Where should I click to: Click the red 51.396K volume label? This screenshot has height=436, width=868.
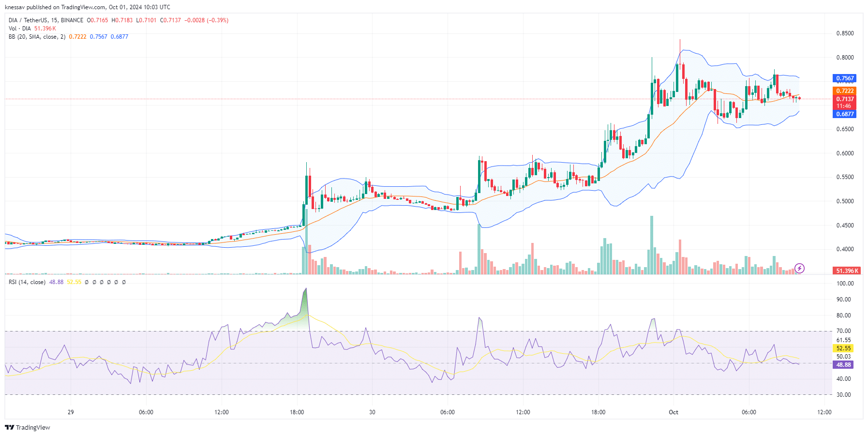pyautogui.click(x=846, y=271)
